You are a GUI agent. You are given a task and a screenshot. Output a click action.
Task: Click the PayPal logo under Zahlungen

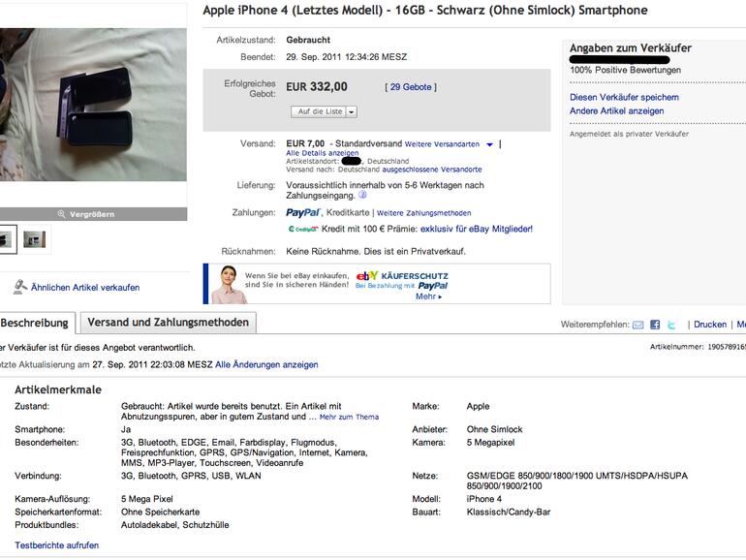tap(303, 213)
